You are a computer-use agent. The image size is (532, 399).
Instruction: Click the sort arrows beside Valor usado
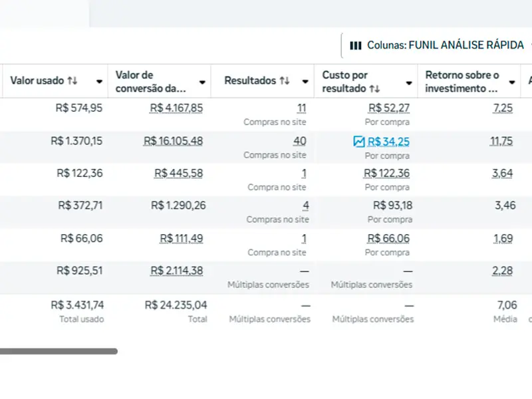click(72, 80)
